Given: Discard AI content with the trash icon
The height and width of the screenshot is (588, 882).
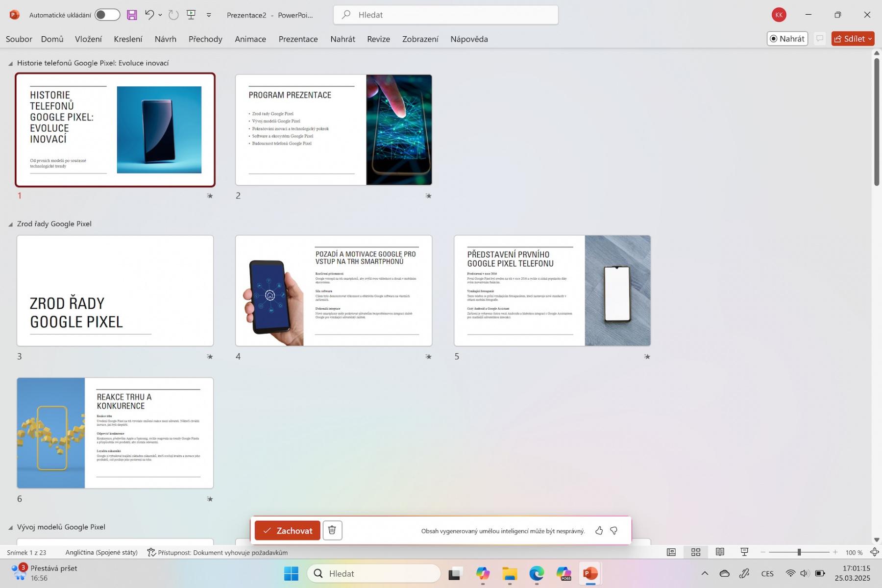Looking at the screenshot, I should pyautogui.click(x=332, y=530).
